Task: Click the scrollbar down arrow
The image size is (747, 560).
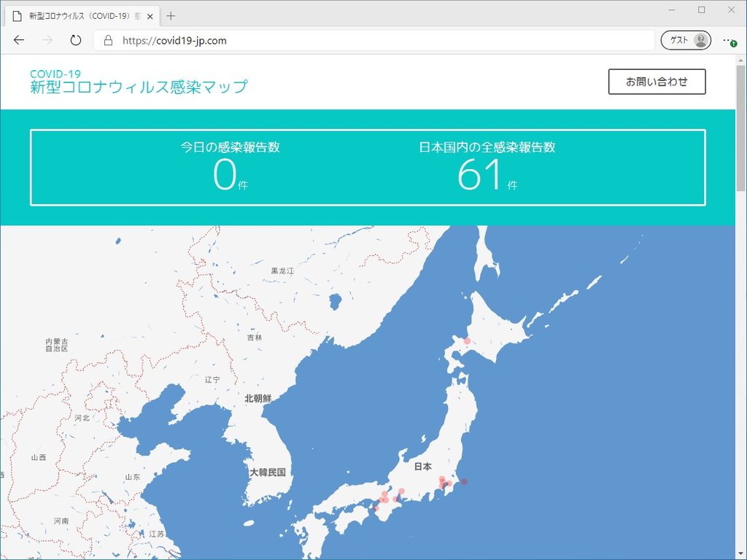Action: [x=740, y=553]
